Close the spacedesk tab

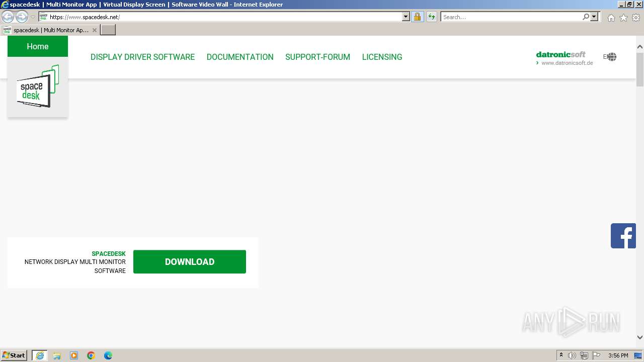(94, 30)
